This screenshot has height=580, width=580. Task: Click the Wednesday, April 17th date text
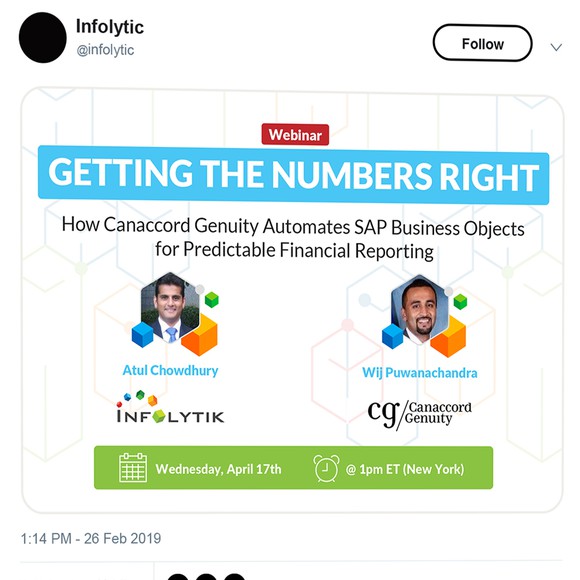(218, 469)
